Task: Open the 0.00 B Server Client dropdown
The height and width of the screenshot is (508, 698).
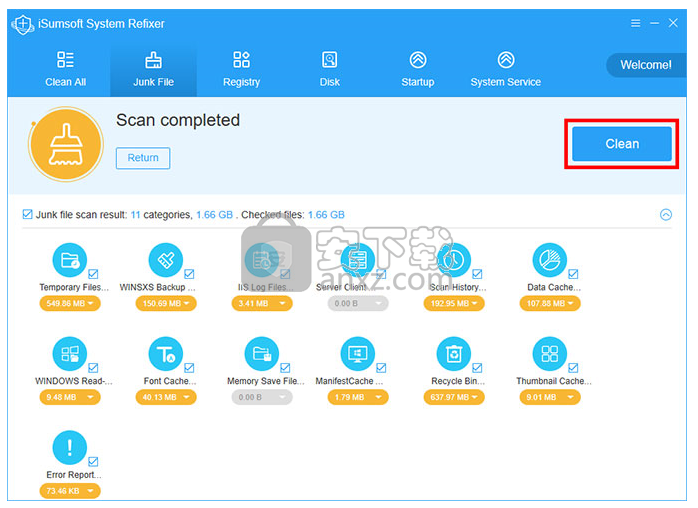Action: pos(357,304)
